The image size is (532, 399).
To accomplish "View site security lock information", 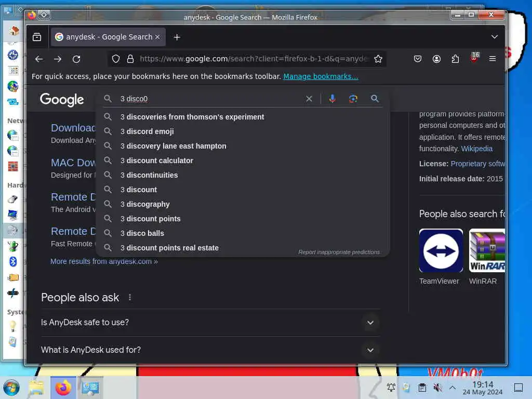I will click(x=130, y=59).
